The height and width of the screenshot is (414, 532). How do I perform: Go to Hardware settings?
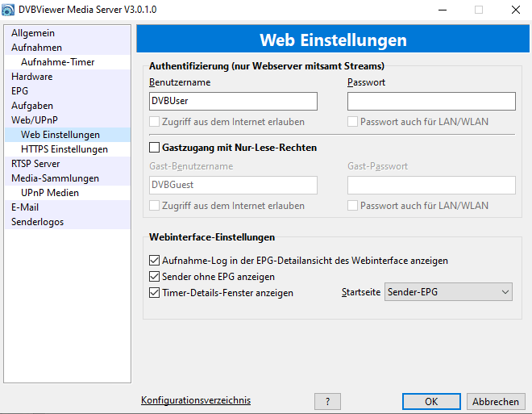(x=68, y=77)
